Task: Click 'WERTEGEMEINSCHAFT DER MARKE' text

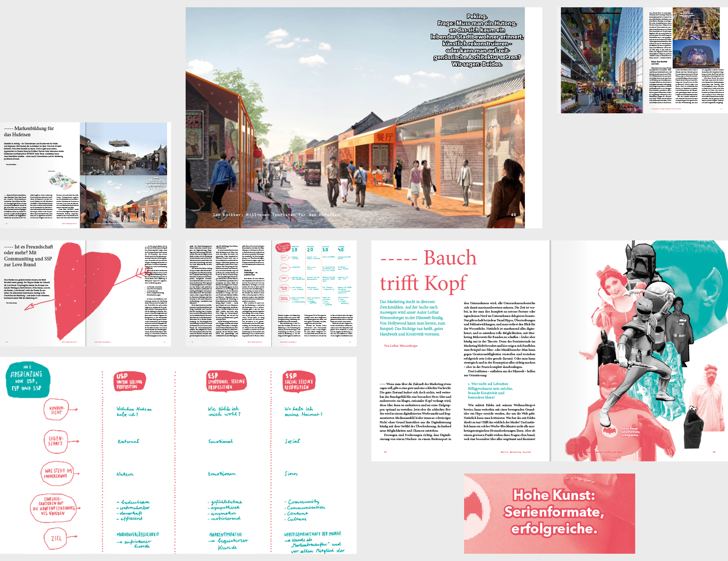Action: click(x=313, y=534)
